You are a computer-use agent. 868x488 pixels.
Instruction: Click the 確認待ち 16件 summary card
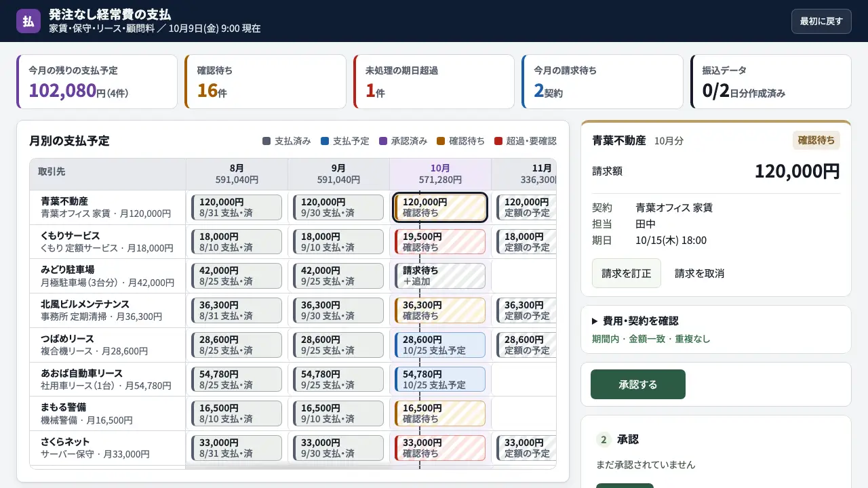265,82
